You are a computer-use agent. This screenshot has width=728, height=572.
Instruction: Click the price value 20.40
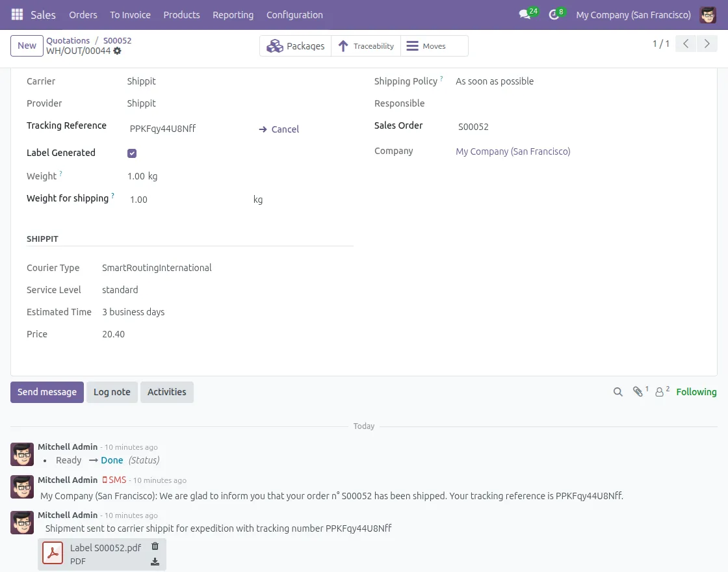(113, 334)
